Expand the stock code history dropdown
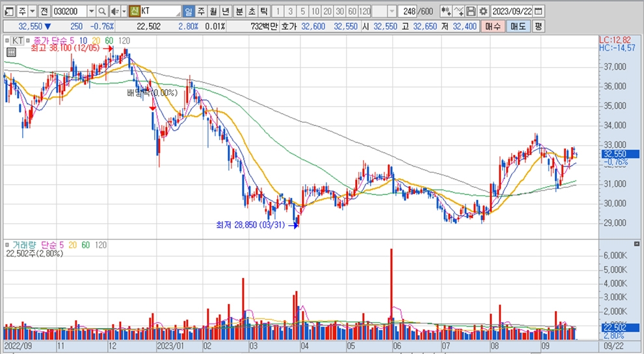 [x=92, y=11]
